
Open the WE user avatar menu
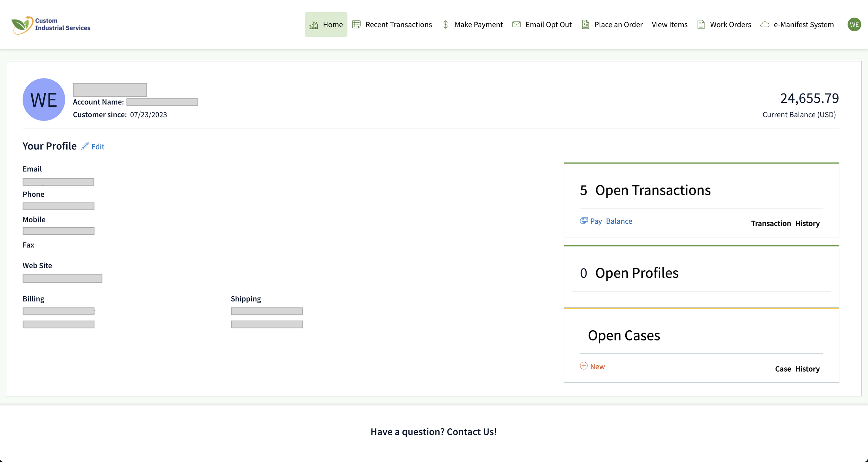pyautogui.click(x=854, y=24)
